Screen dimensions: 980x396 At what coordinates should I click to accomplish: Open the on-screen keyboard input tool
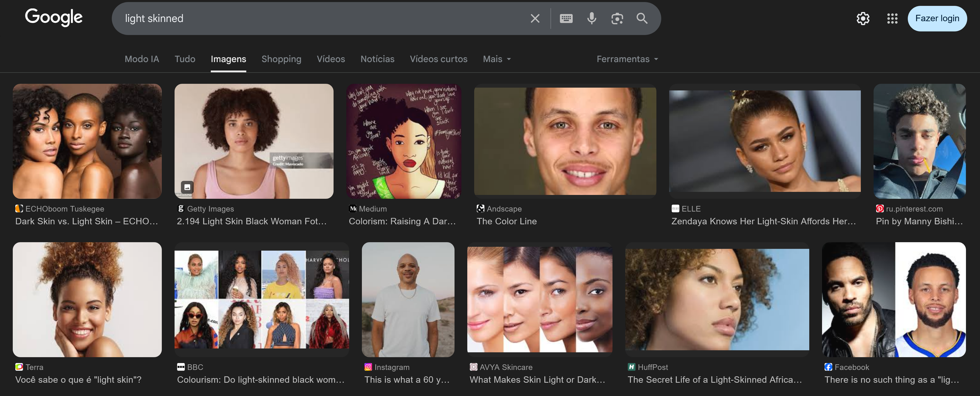(x=566, y=18)
